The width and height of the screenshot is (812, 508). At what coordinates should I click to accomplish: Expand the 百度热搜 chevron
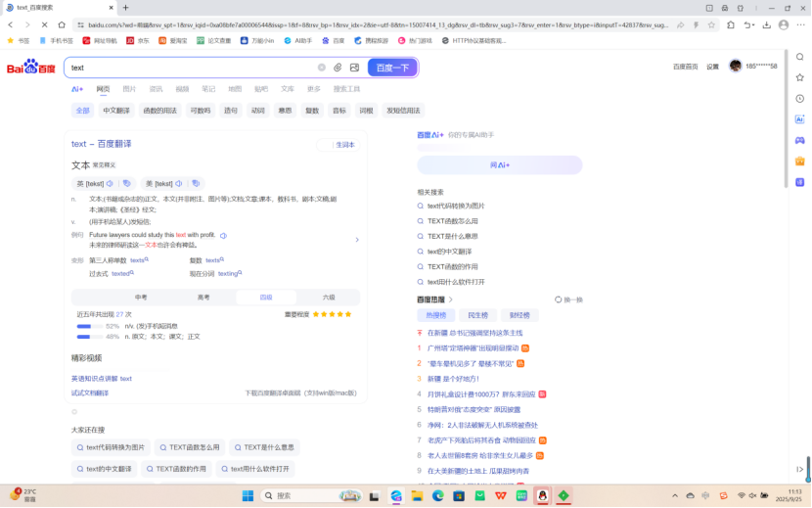[451, 300]
